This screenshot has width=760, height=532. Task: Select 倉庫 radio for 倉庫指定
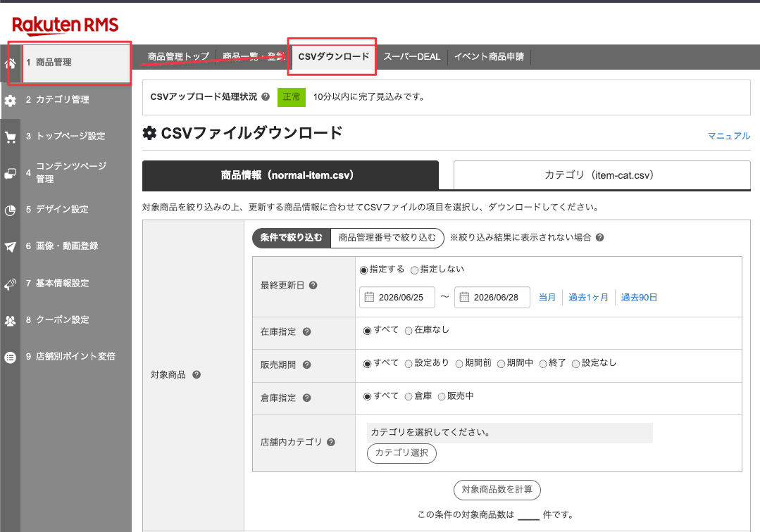point(409,396)
